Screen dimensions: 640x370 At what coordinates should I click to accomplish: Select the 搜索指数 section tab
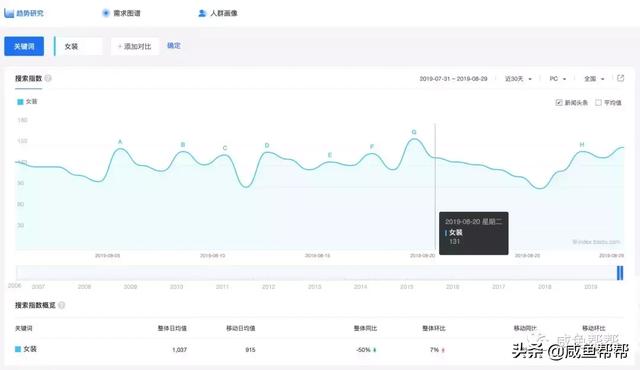tap(29, 78)
